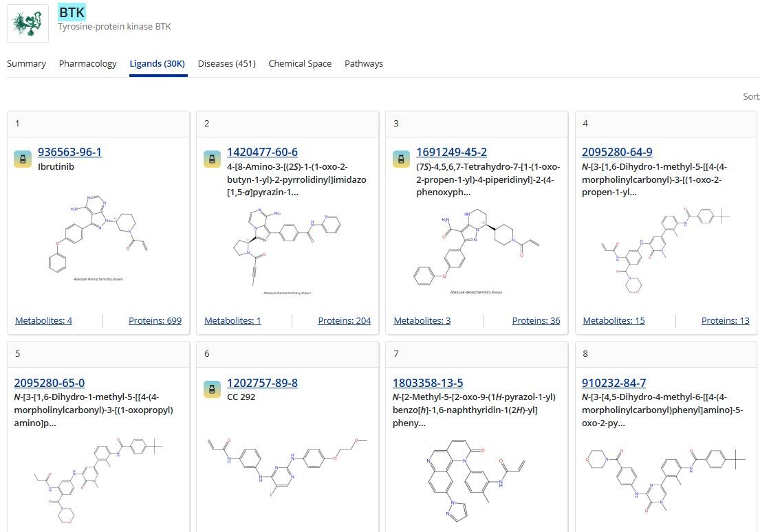Select the Pathways tab

click(x=363, y=64)
